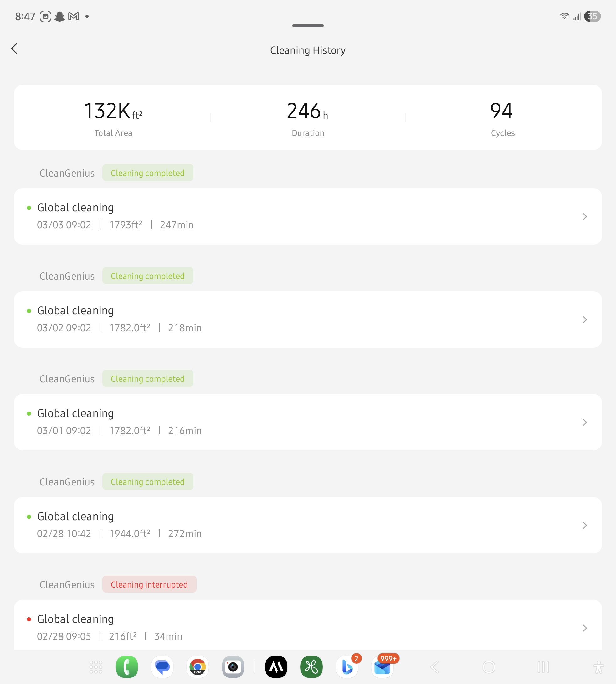Open the black app with white M logo
The height and width of the screenshot is (684, 616).
276,667
